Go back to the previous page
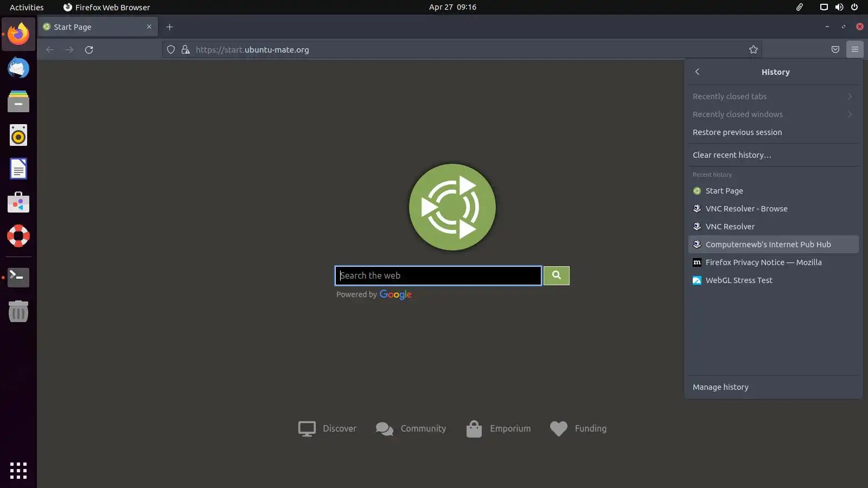This screenshot has width=868, height=488. click(50, 50)
